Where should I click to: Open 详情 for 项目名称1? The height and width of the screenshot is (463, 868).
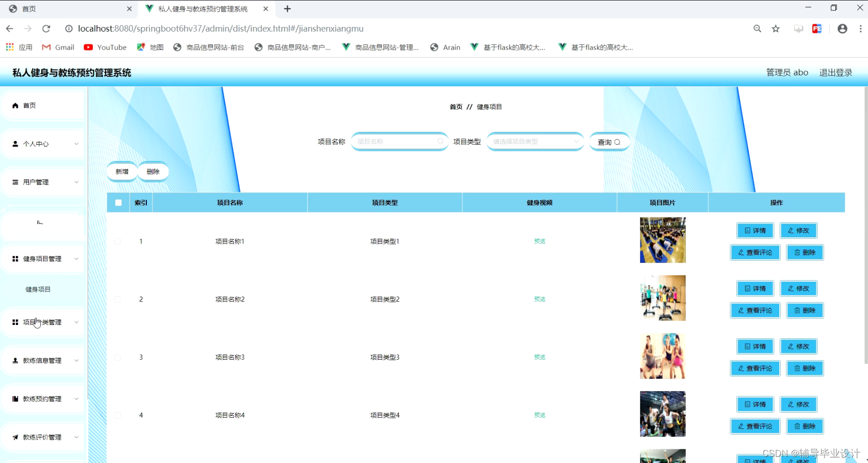[755, 230]
